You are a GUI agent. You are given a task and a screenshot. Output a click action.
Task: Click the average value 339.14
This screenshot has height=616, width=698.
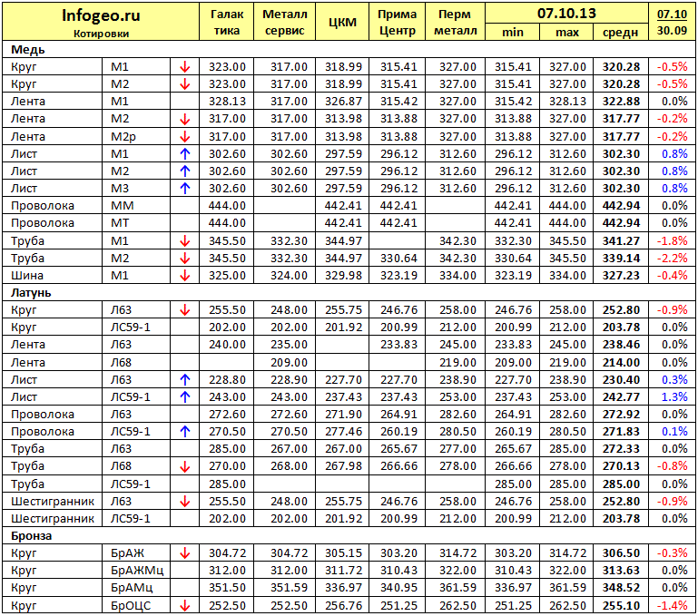point(621,259)
